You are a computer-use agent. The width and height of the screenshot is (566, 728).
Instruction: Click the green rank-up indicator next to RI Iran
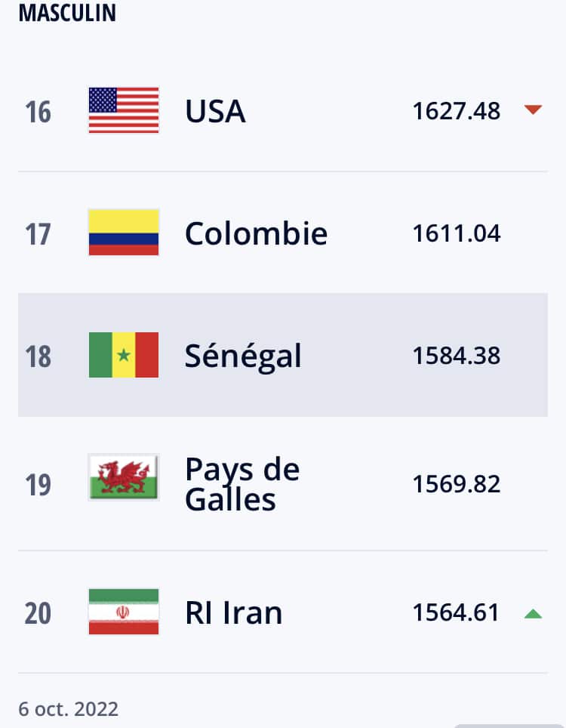click(533, 612)
